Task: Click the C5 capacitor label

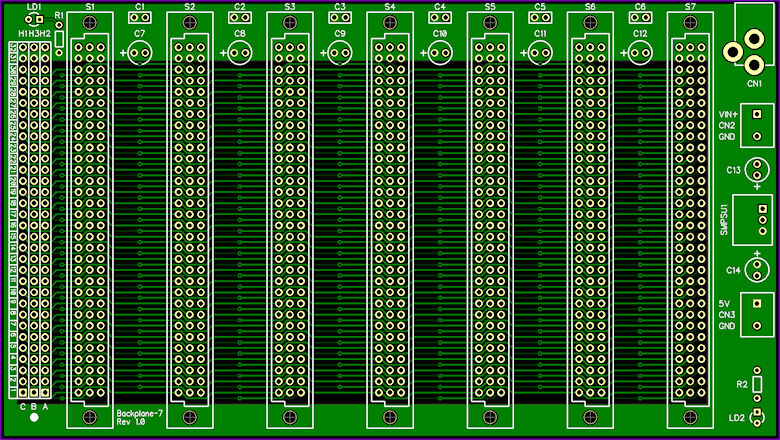Action: point(540,6)
